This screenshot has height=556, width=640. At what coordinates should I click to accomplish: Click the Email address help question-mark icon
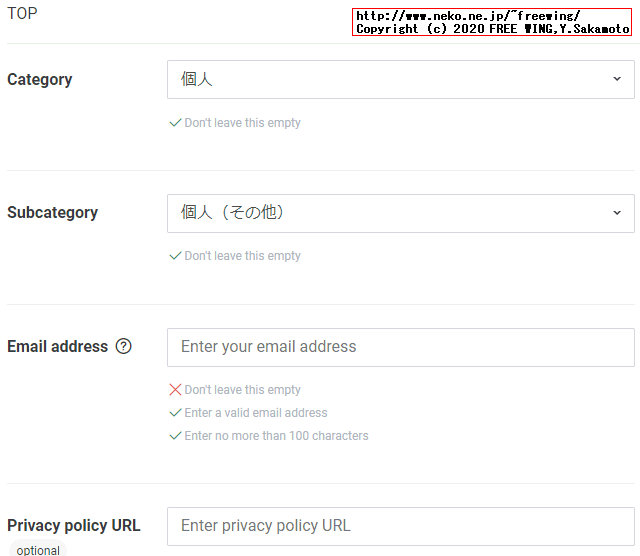pos(124,347)
